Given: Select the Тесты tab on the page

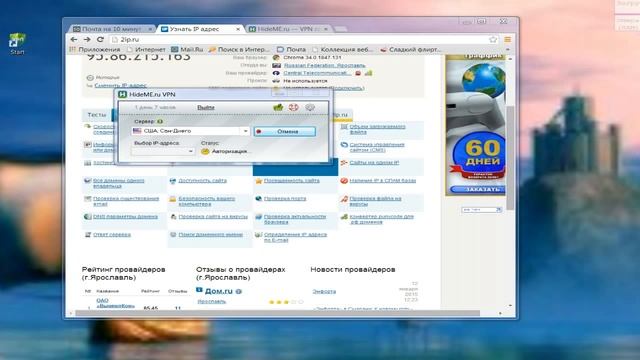Looking at the screenshot, I should [97, 115].
